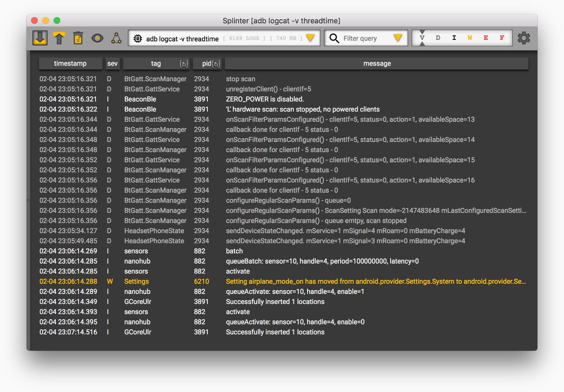This screenshot has width=564, height=392.
Task: Select the timestamp column header
Action: [70, 64]
